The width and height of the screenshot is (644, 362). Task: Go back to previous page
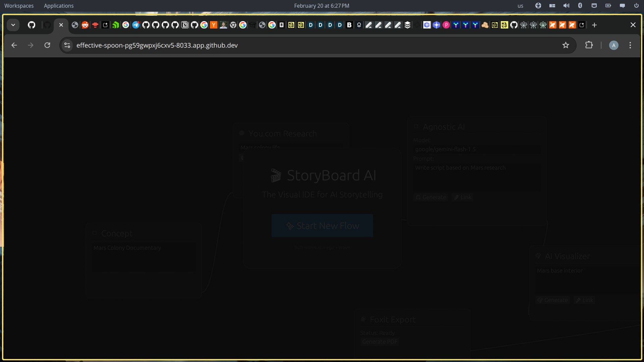[14, 45]
